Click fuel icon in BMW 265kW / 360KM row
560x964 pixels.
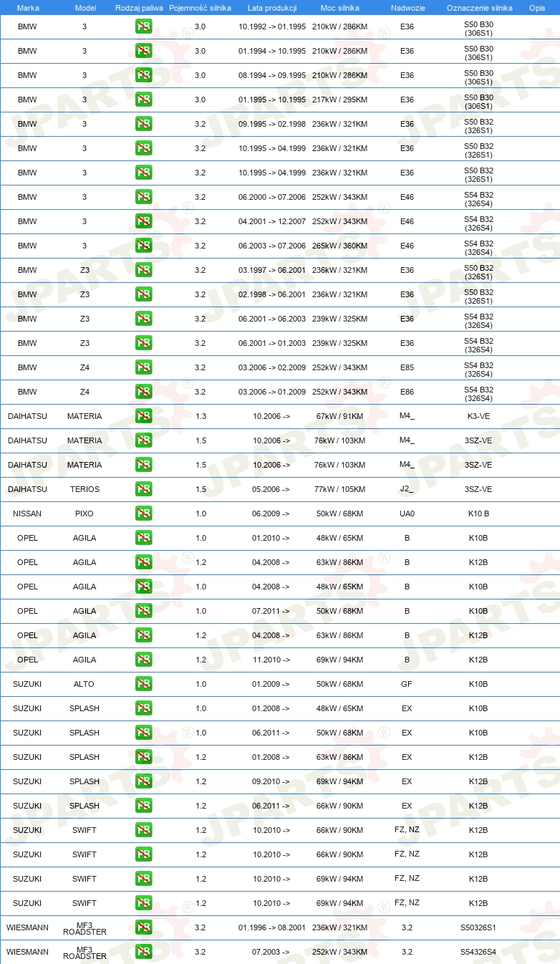[x=143, y=246]
